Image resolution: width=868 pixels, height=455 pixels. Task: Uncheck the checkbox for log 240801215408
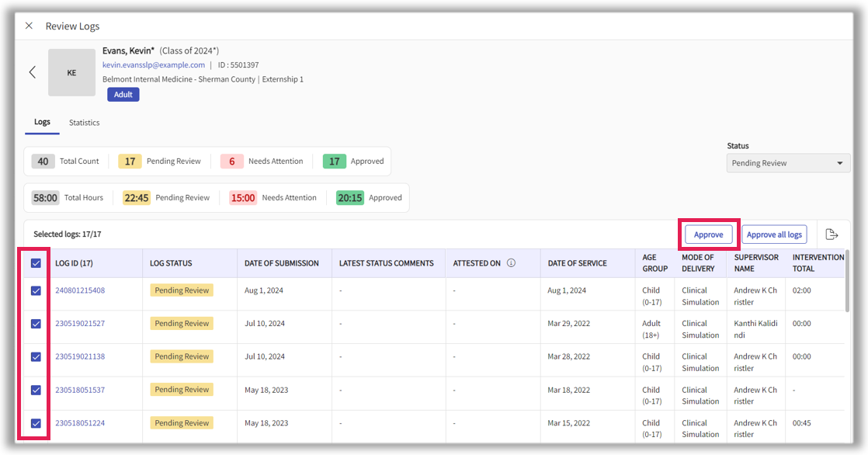click(36, 290)
